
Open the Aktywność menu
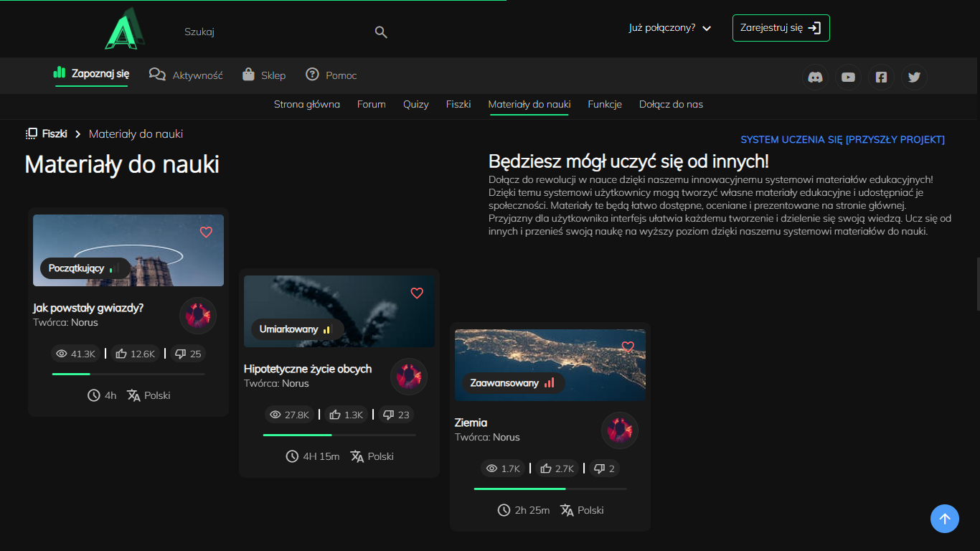coord(187,75)
